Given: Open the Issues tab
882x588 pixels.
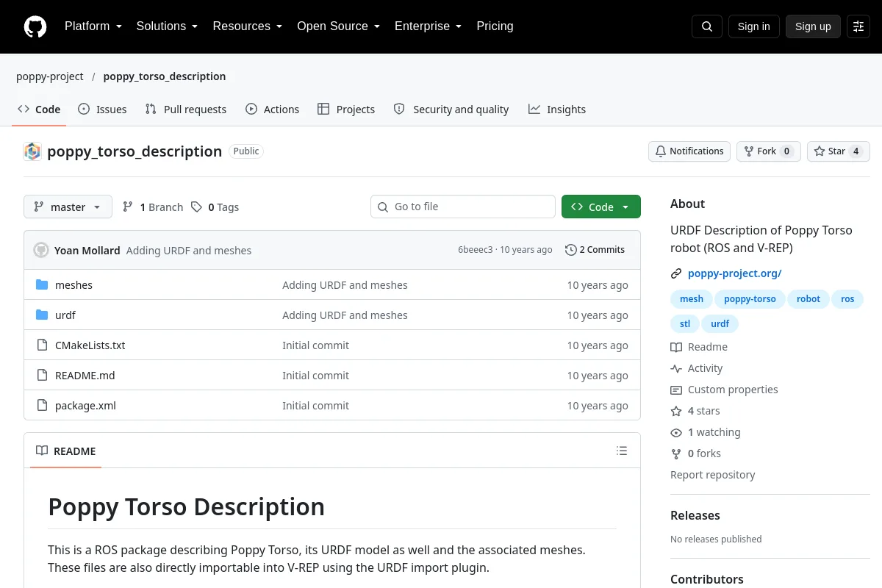Looking at the screenshot, I should tap(102, 110).
